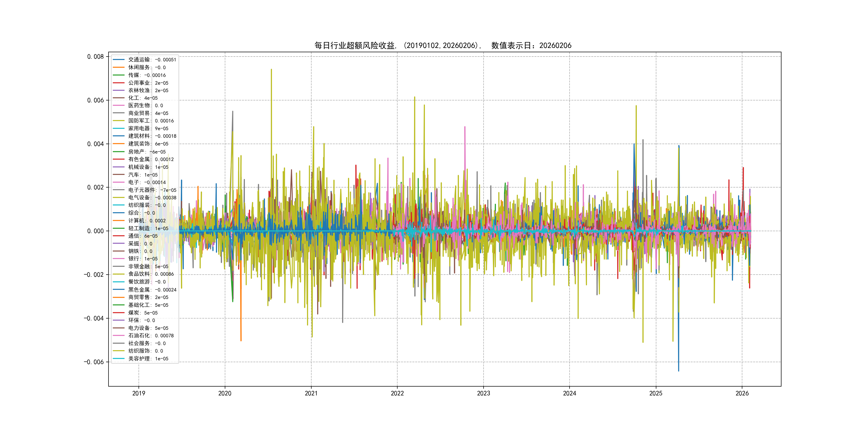Click the -0.006 y-axis tick label
Screen dimensions: 868x434
[94, 362]
